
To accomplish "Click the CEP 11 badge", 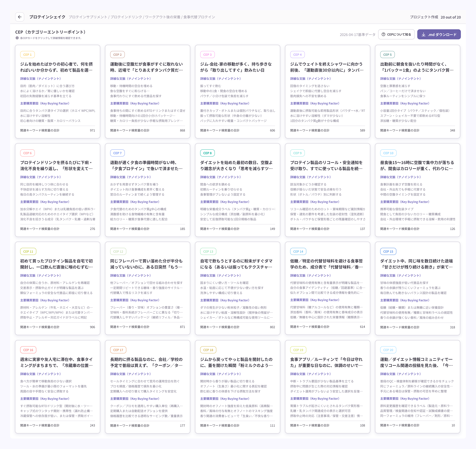I will click(28, 251).
